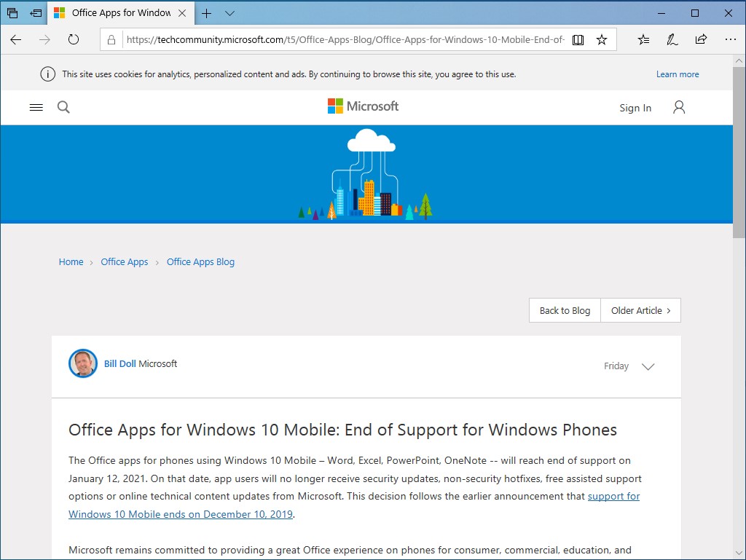Add this page to favorites with the star
The image size is (746, 560).
click(602, 40)
